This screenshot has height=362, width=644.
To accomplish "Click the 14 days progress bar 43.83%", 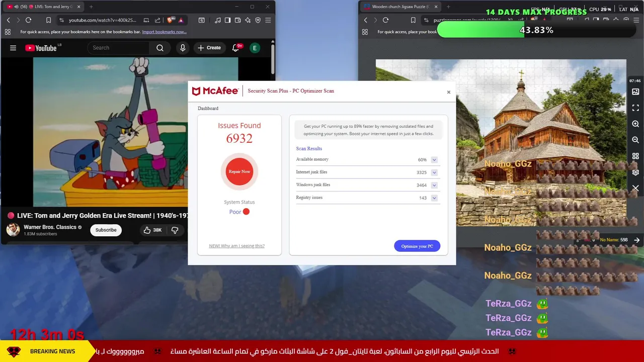I will [x=536, y=30].
